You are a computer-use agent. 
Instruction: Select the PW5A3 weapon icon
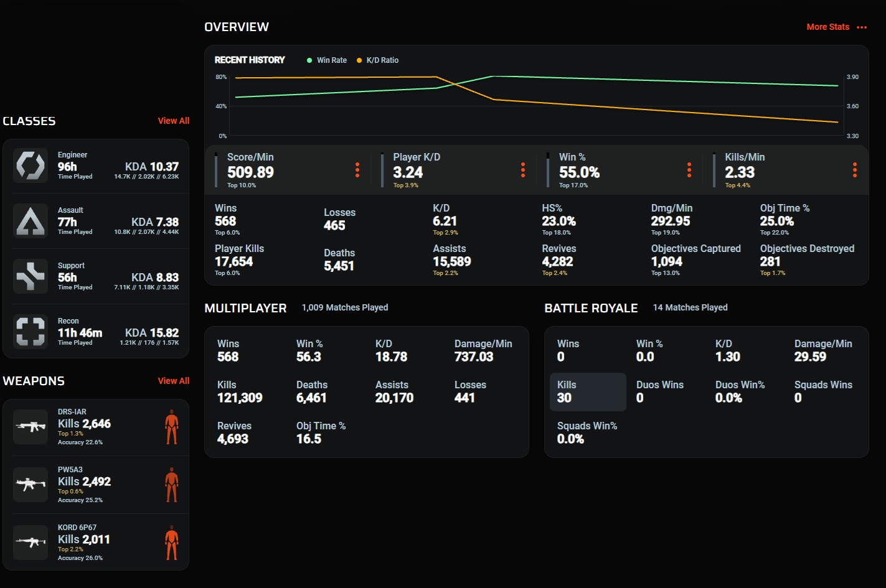click(31, 485)
